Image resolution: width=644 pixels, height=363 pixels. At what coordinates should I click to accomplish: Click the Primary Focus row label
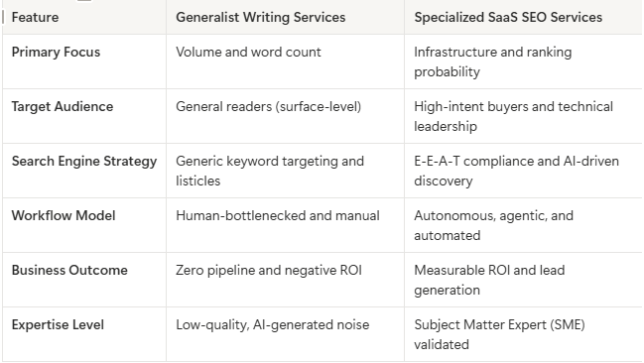pyautogui.click(x=56, y=53)
